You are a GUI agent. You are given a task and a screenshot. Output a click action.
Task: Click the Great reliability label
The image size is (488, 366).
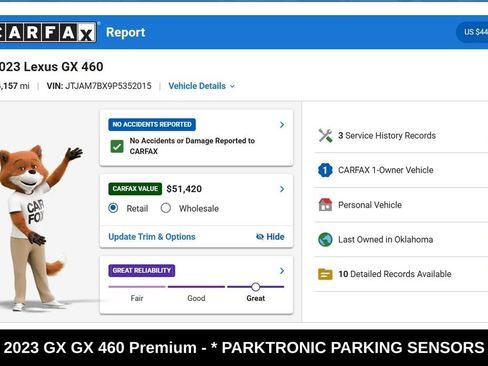pyautogui.click(x=256, y=298)
